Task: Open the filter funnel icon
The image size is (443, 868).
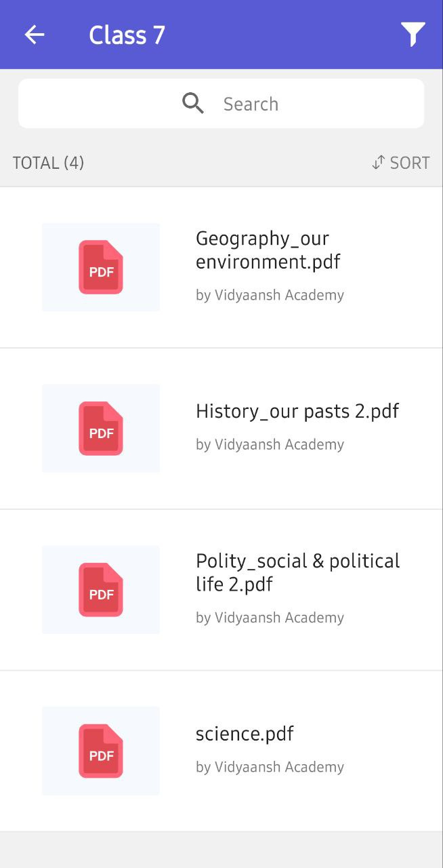Action: coord(413,35)
